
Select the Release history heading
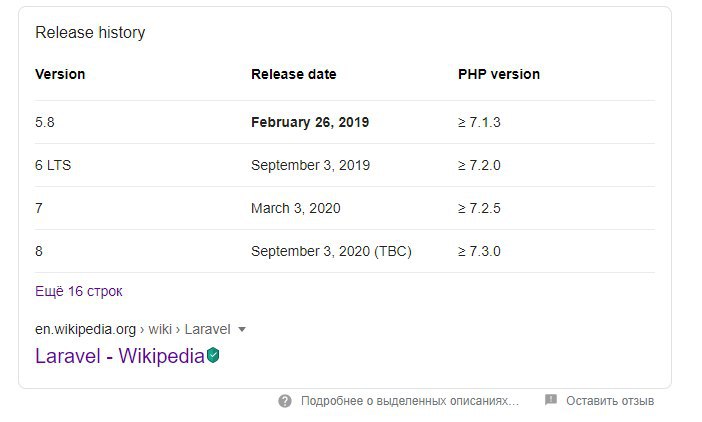(x=90, y=33)
